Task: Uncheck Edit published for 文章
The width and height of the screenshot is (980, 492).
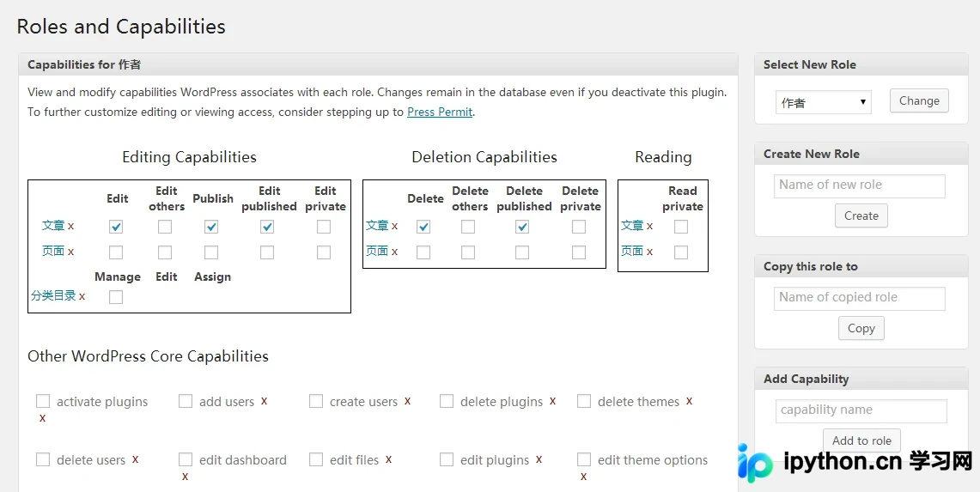Action: click(267, 227)
